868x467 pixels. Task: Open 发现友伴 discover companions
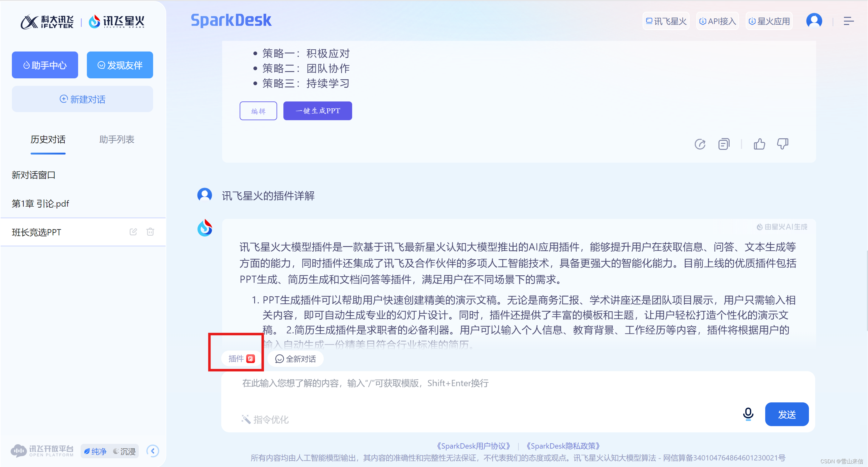[120, 65]
